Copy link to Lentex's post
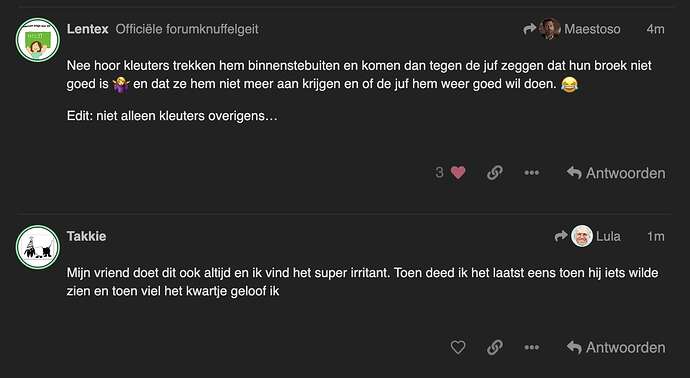Viewport: 690px width, 378px height. click(x=495, y=172)
